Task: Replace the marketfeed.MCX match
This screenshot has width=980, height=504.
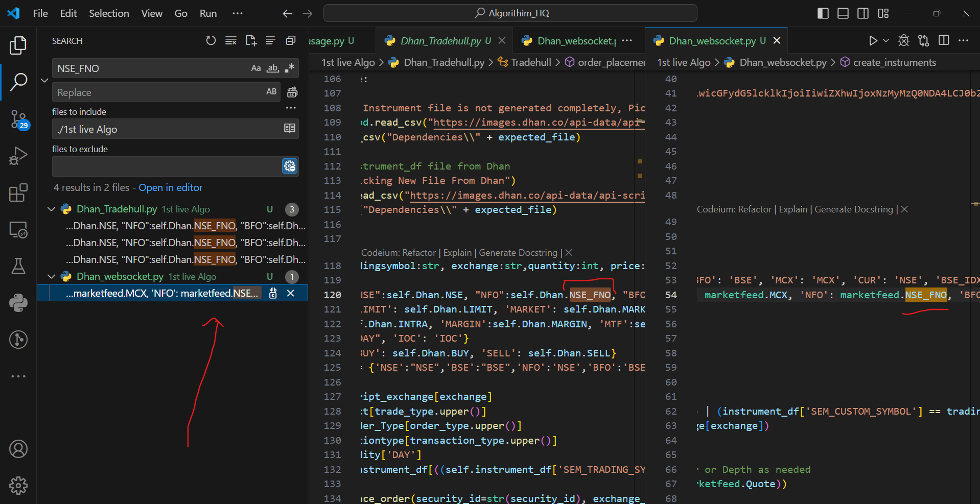Action: 273,293
